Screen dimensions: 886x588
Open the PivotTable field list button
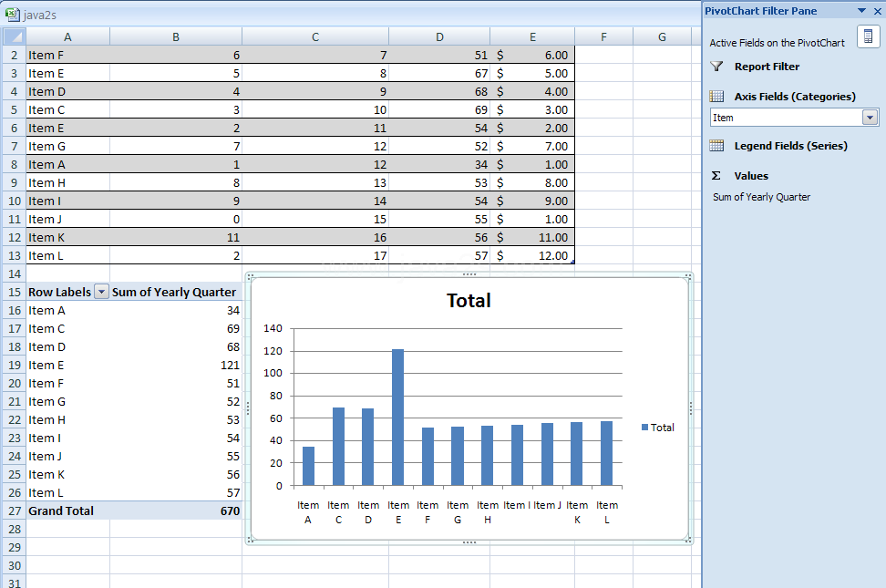(x=868, y=36)
